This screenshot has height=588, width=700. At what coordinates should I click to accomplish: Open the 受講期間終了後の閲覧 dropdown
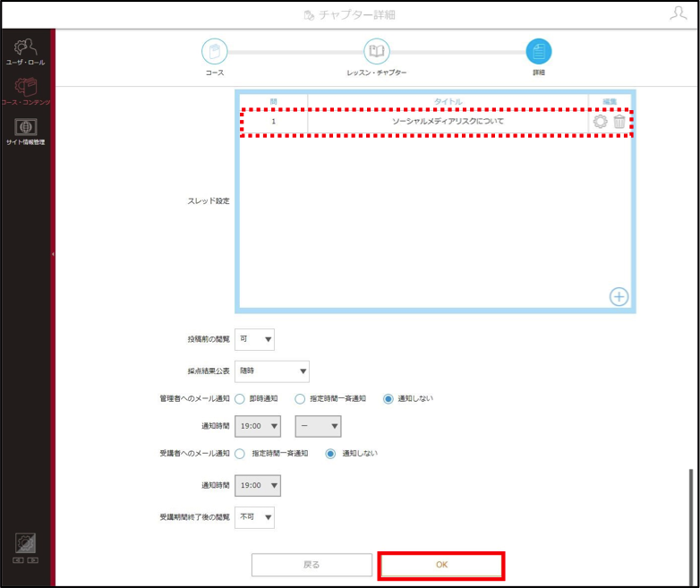(254, 517)
